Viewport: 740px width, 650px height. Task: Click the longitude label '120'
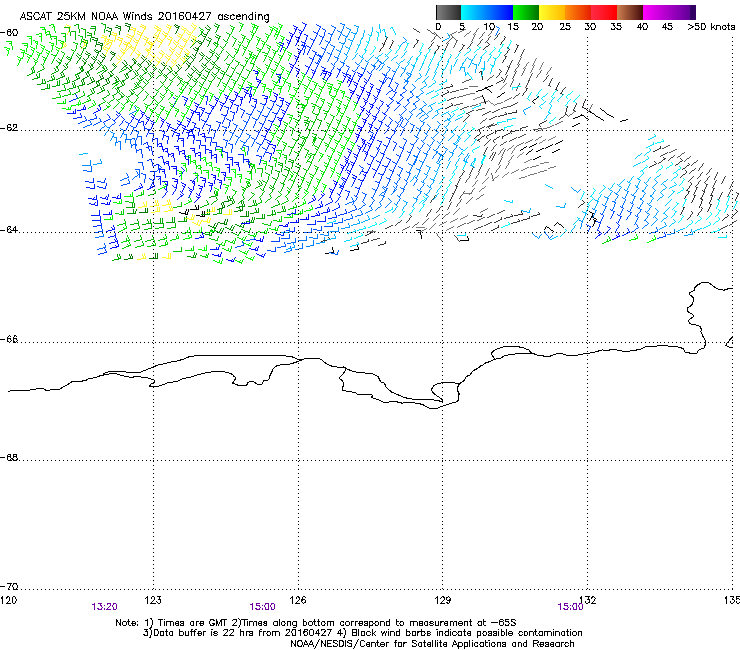(x=8, y=600)
